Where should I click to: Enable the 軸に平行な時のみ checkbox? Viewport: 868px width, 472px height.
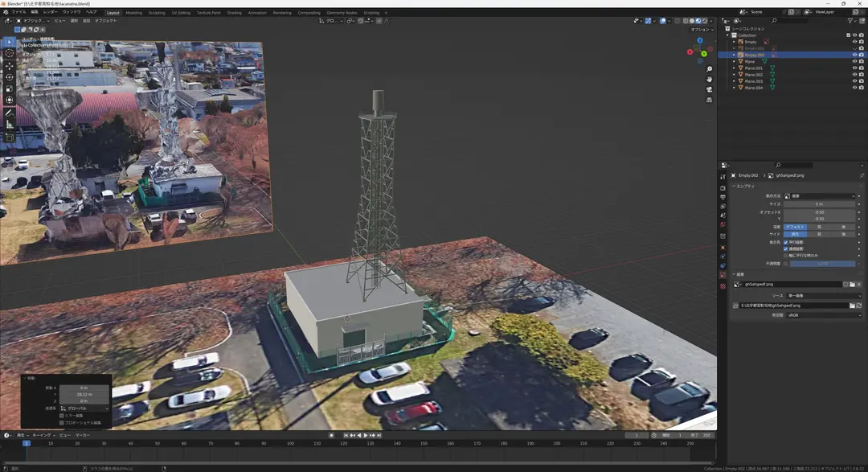785,256
